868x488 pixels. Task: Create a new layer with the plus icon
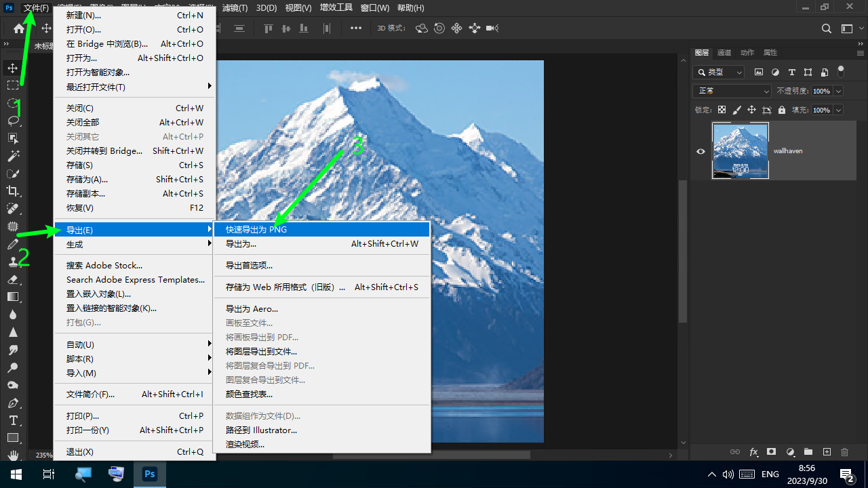point(827,452)
